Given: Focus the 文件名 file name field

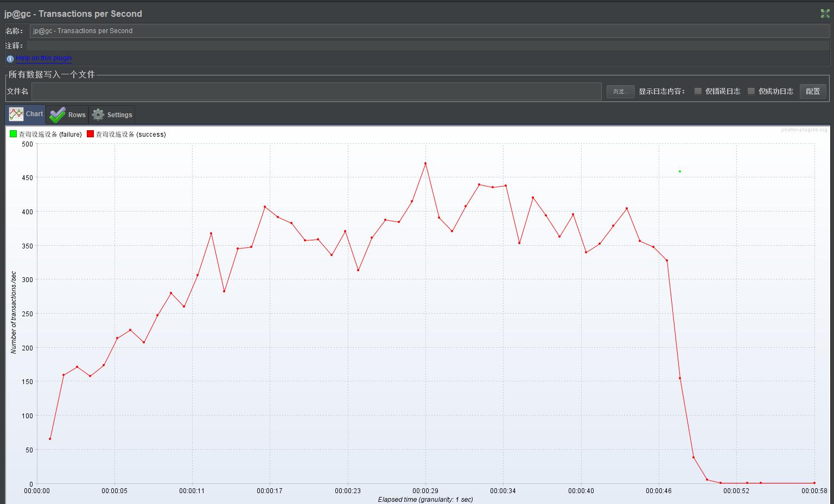Looking at the screenshot, I should pyautogui.click(x=316, y=91).
